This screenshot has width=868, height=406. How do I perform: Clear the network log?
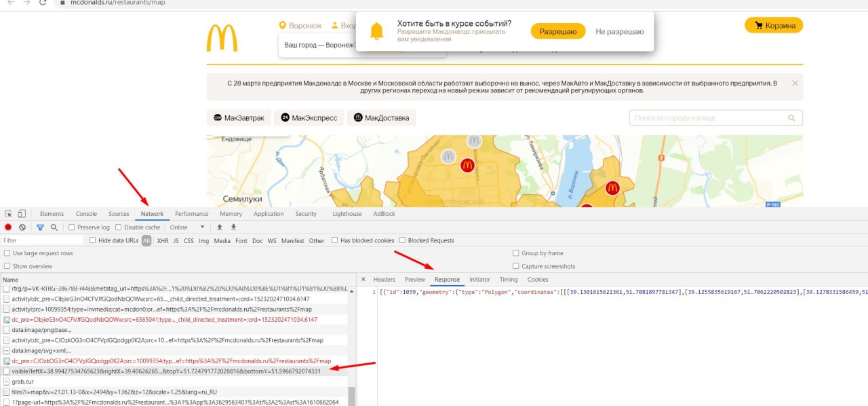coord(22,227)
